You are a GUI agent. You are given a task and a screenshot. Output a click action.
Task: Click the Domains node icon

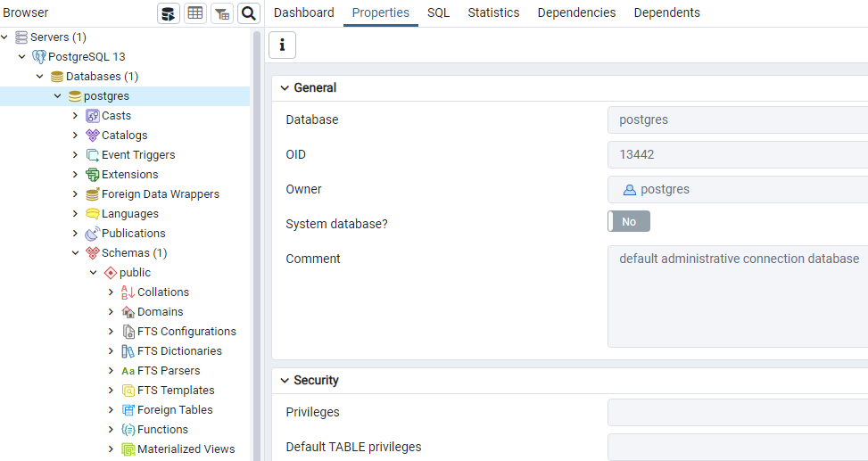(x=128, y=311)
